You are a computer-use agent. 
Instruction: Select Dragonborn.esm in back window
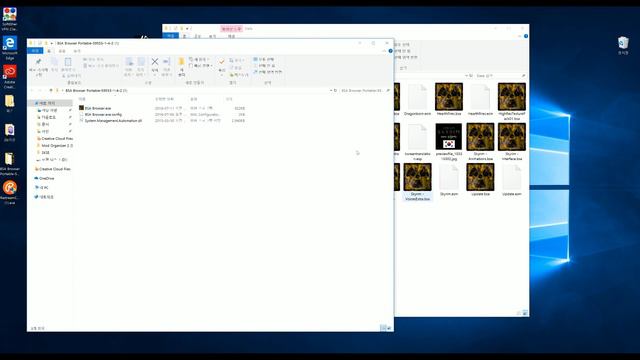coord(417,100)
